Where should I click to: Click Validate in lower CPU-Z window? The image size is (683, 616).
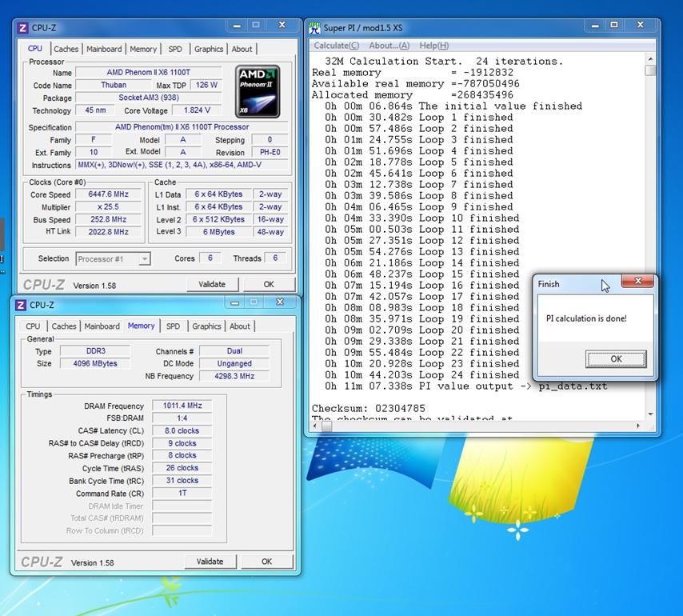click(x=210, y=562)
